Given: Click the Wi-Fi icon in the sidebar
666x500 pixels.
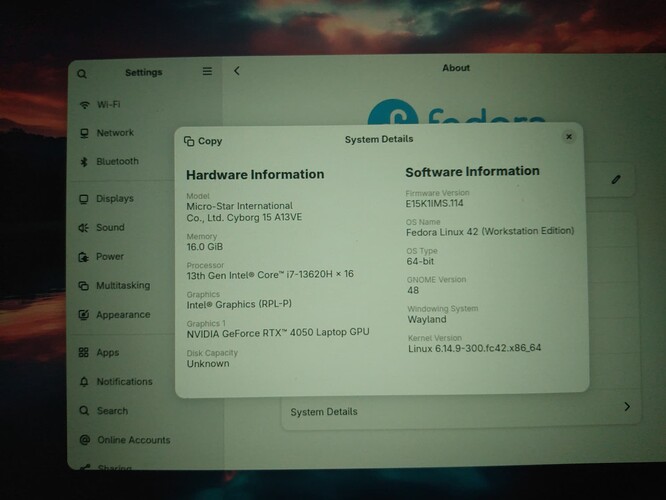Looking at the screenshot, I should (85, 105).
